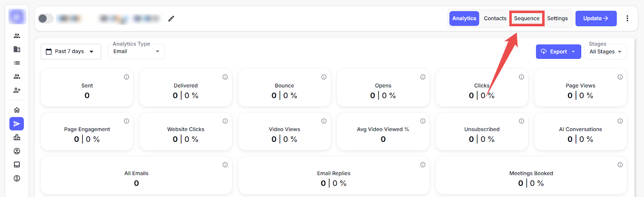The width and height of the screenshot is (644, 197).
Task: Open the company building sidebar icon
Action: point(17,49)
